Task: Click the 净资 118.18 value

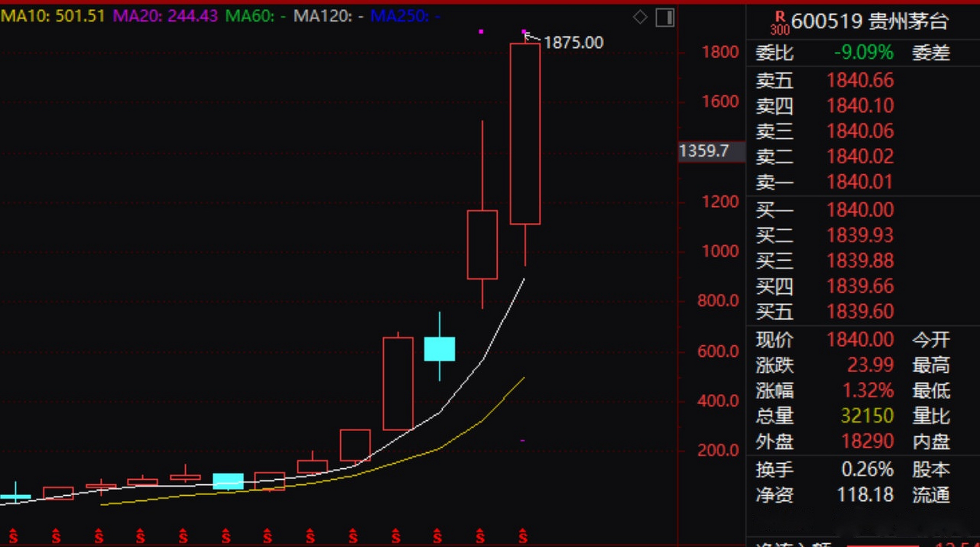Action: coord(865,495)
